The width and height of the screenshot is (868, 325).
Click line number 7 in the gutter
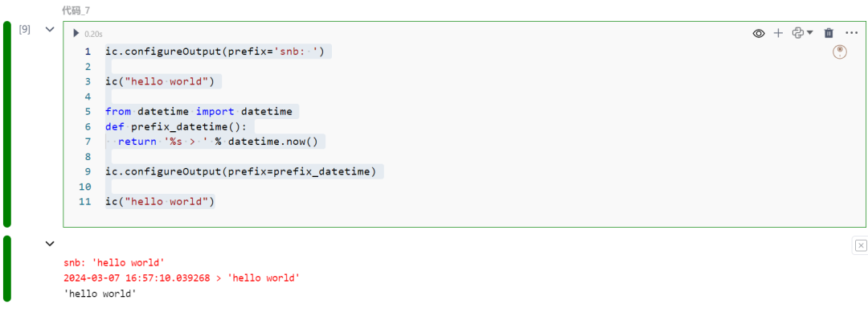click(86, 142)
